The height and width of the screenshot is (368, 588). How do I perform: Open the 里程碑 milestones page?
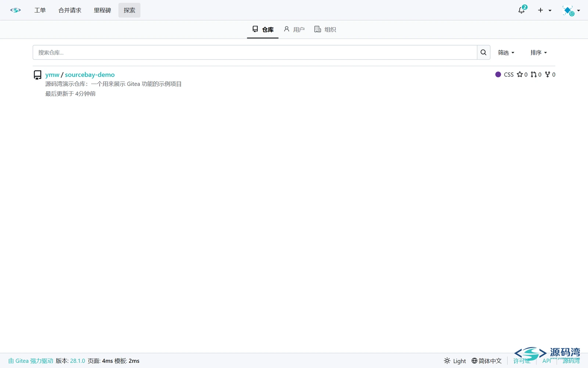coord(103,10)
